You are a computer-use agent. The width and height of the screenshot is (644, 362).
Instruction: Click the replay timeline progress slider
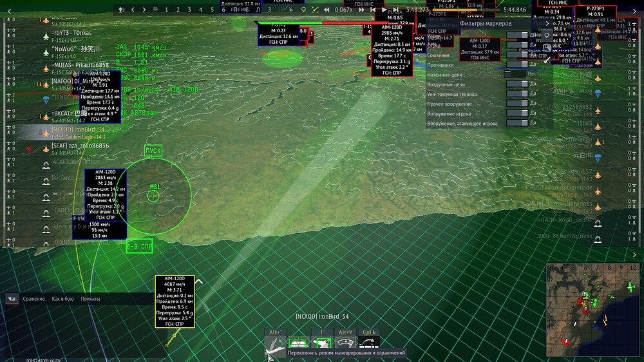pyautogui.click(x=465, y=10)
